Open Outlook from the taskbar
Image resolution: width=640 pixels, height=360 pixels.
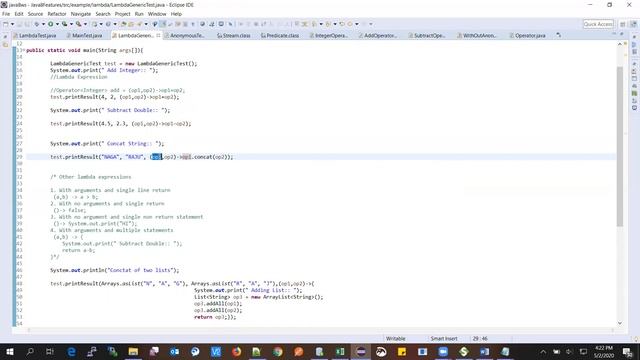click(174, 351)
